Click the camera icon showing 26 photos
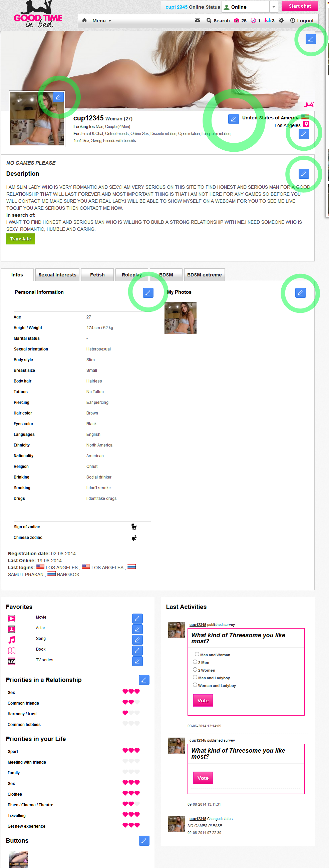 coord(237,21)
